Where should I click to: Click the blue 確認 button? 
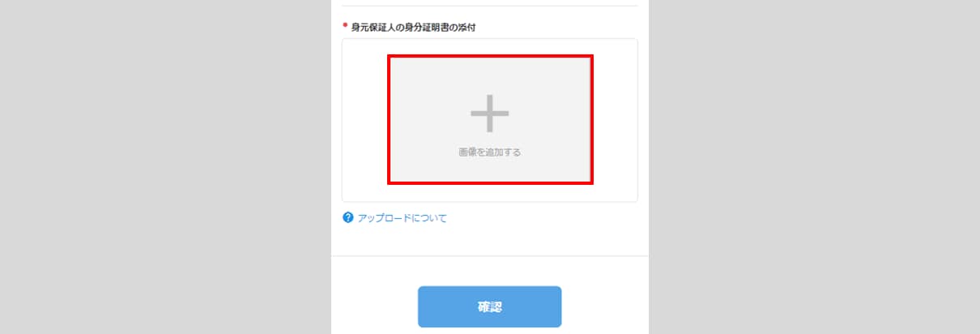(489, 306)
